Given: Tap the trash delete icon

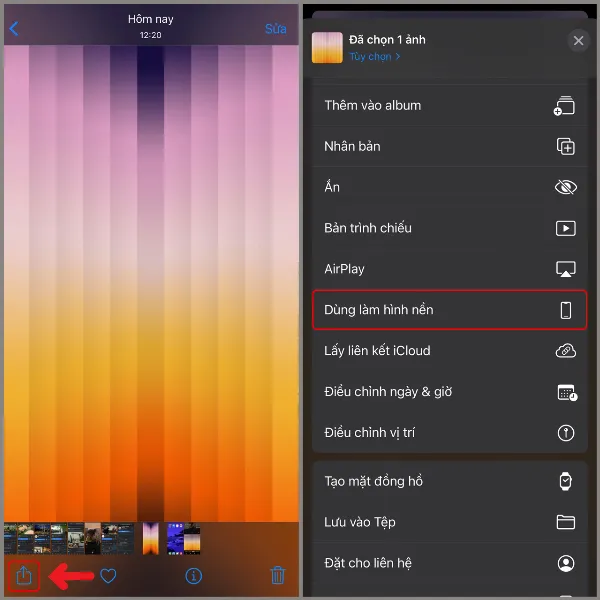Looking at the screenshot, I should [278, 575].
